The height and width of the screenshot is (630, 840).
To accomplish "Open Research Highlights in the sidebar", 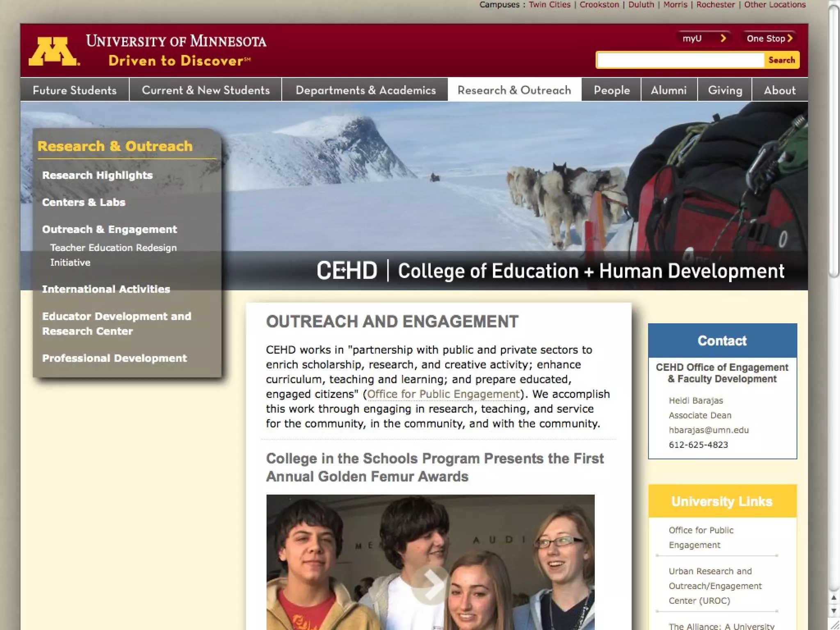I will click(97, 175).
